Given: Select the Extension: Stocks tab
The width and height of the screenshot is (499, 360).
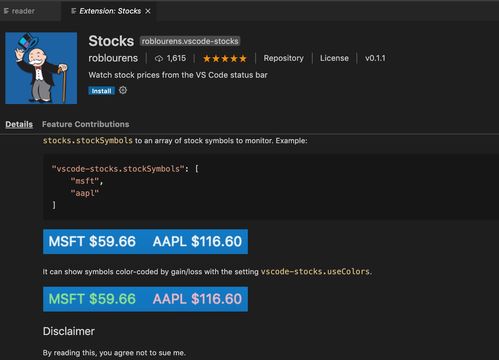Looking at the screenshot, I should (110, 11).
